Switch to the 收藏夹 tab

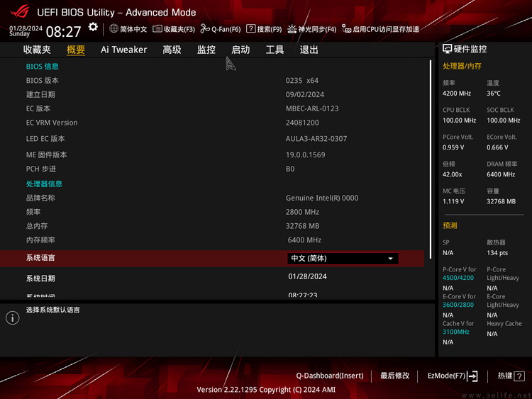pyautogui.click(x=37, y=50)
